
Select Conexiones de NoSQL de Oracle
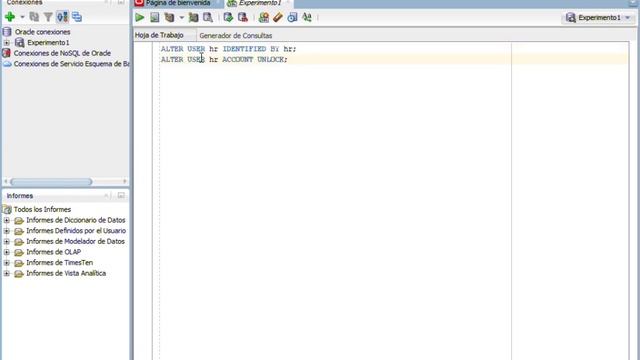click(x=62, y=53)
